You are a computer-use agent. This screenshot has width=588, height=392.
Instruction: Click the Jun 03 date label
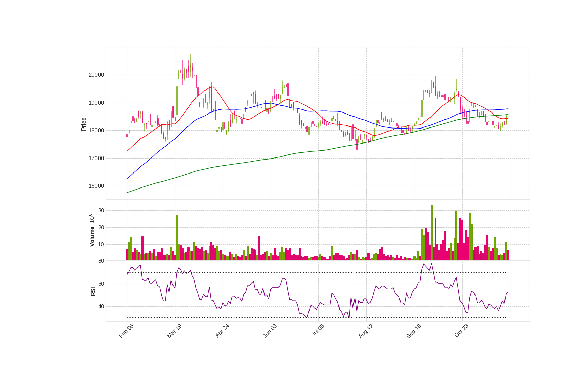tap(270, 331)
